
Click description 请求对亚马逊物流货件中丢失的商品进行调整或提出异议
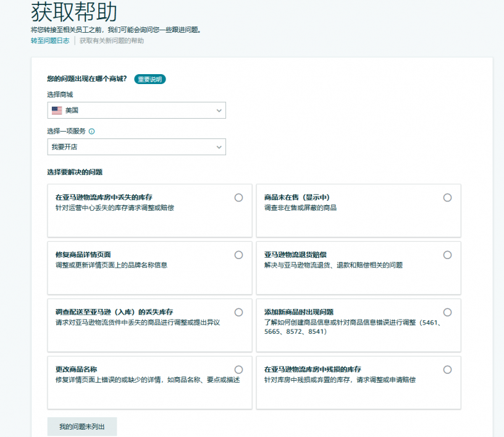138,322
